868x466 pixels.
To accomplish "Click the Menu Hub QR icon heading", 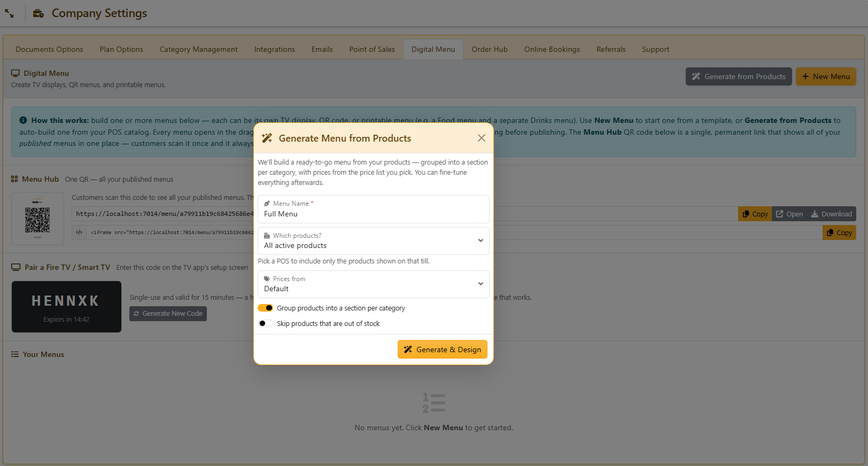I will click(x=14, y=179).
